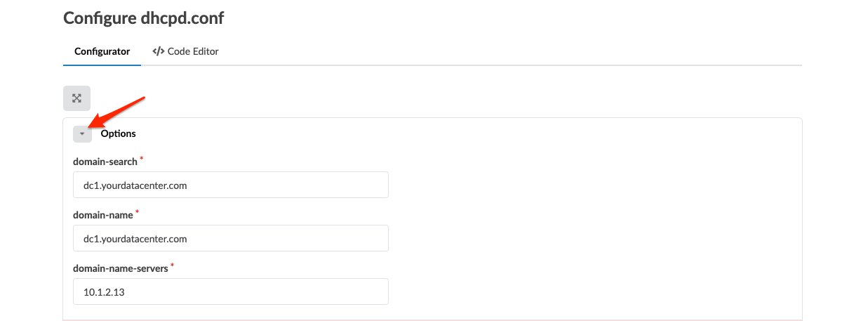Select the Configurator tab
Screen dimensions: 868x321
pyautogui.click(x=102, y=51)
